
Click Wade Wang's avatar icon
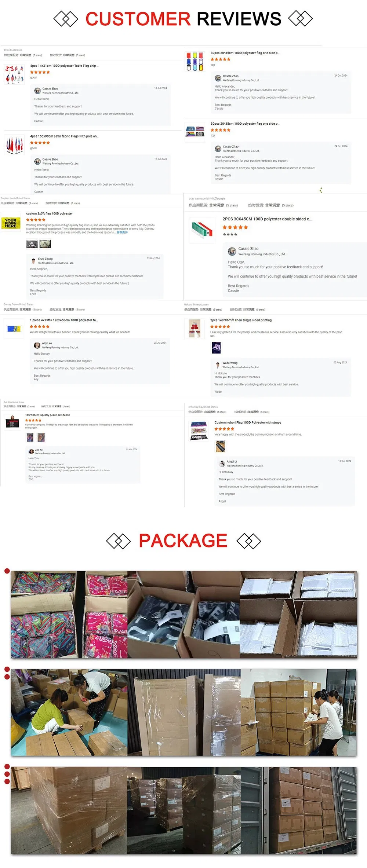(x=218, y=365)
